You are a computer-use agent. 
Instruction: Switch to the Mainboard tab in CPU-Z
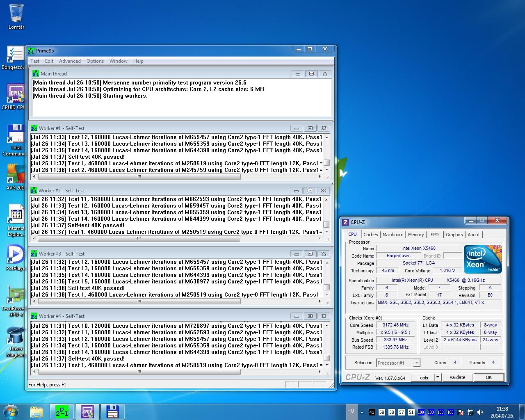393,235
